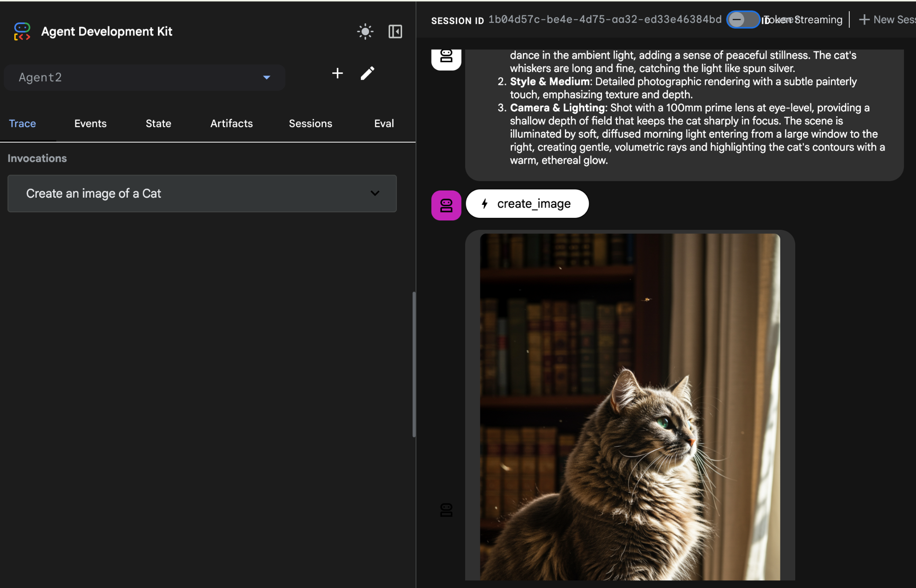Go to the Eval tab
Screen dimensions: 916x588
(384, 123)
